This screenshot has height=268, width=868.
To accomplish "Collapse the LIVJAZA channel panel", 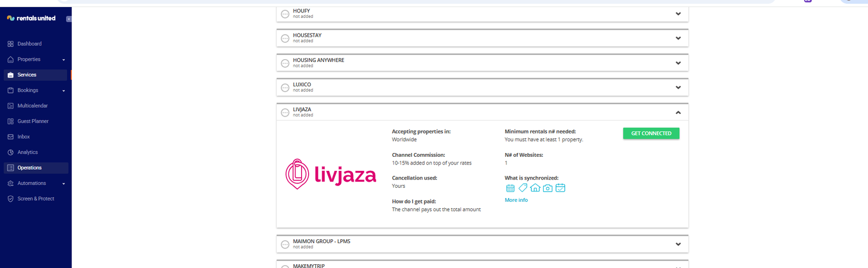I will point(678,112).
